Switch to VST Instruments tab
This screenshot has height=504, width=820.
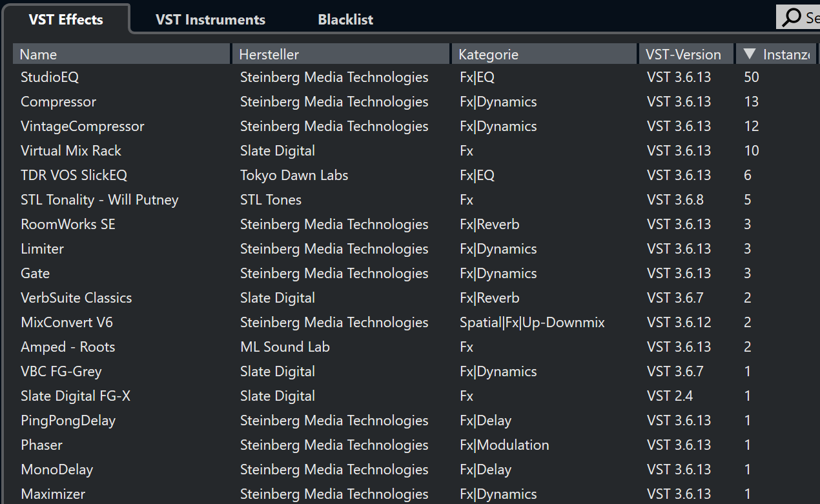click(x=210, y=19)
